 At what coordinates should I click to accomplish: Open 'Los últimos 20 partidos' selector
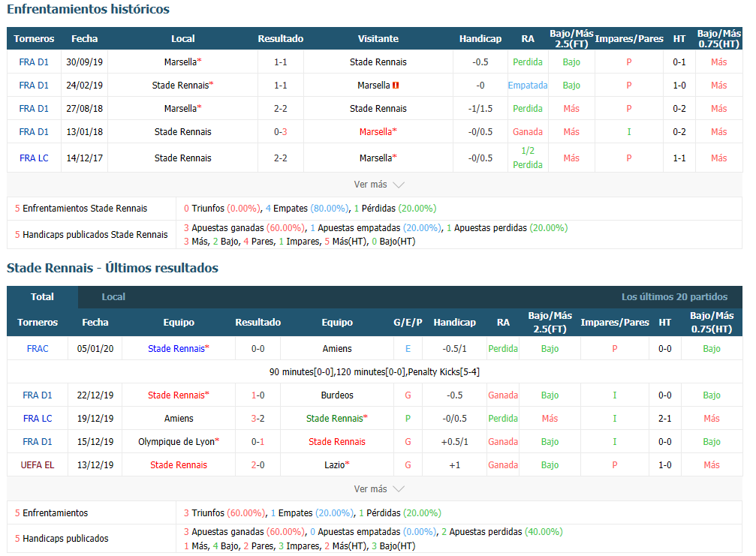point(674,297)
